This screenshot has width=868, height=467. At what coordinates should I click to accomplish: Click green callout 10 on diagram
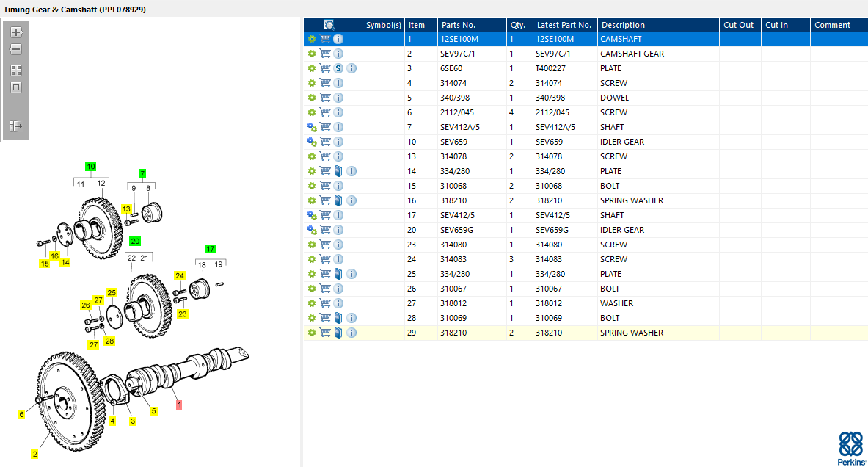91,166
